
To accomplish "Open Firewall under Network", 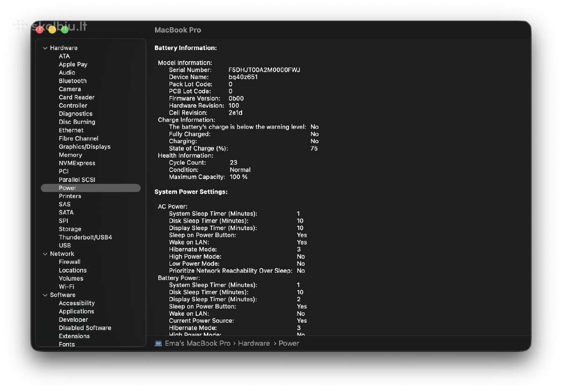I will point(69,262).
